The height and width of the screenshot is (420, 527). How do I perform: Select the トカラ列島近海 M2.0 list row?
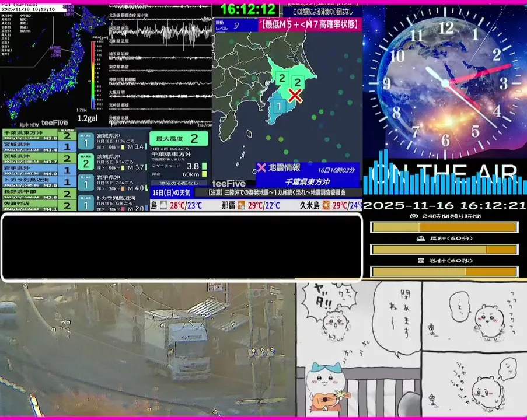click(x=39, y=182)
